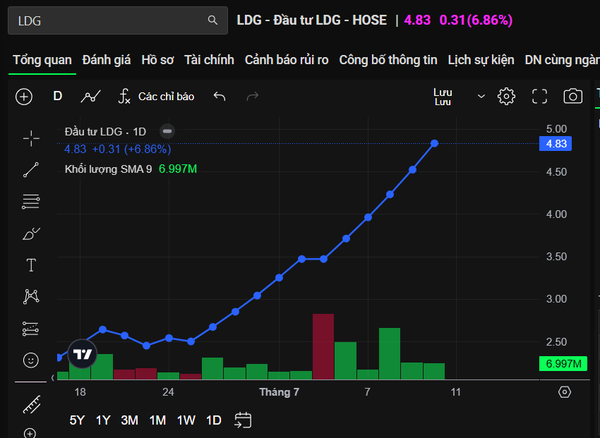Screen dimensions: 600x438
Task: Click the search magnifier icon
Action: pos(212,20)
